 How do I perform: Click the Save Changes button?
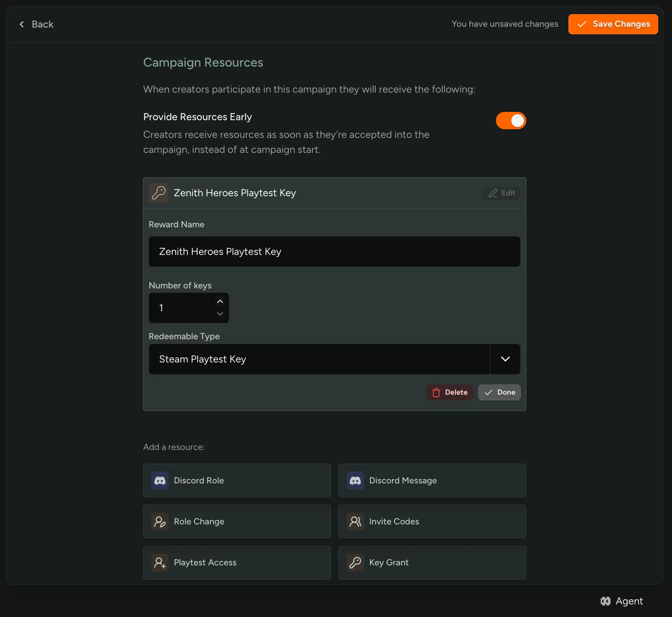pyautogui.click(x=613, y=24)
